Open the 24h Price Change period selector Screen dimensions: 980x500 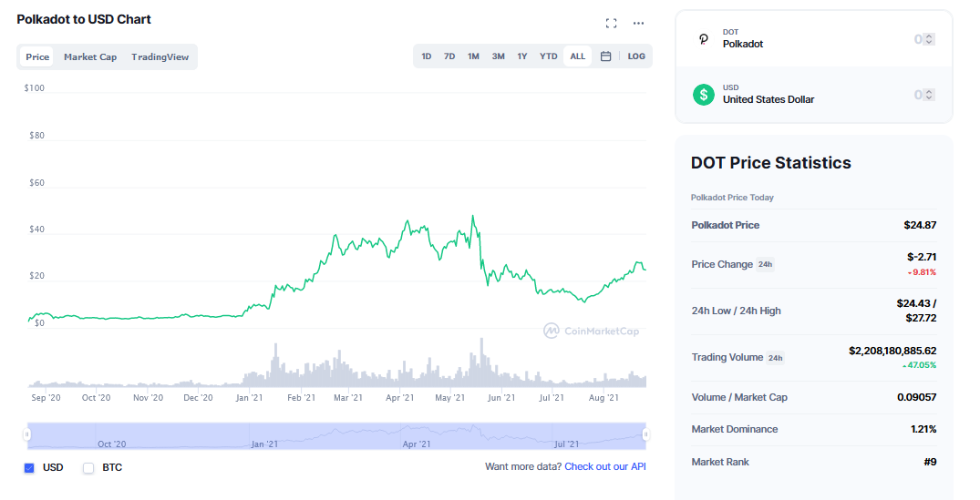pyautogui.click(x=766, y=265)
